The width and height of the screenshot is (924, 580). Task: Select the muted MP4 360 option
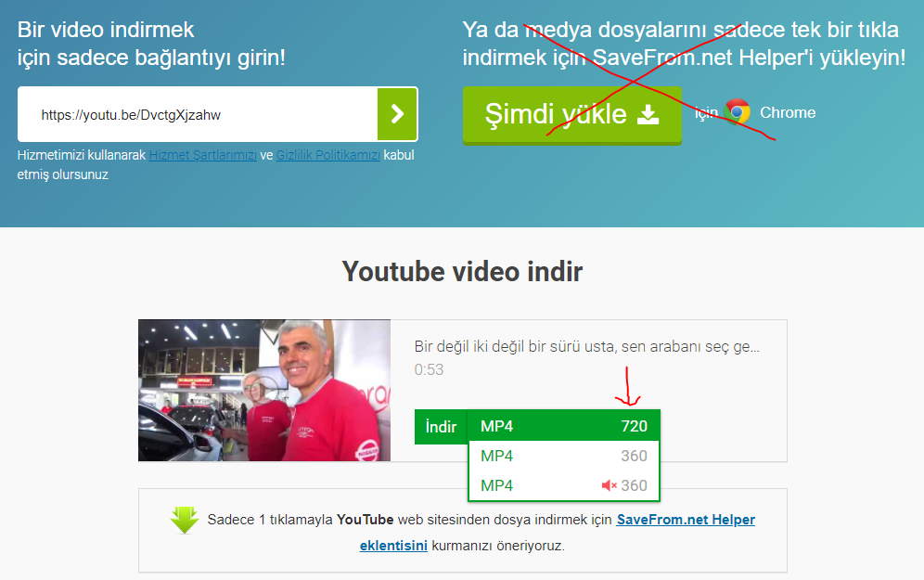tap(564, 485)
